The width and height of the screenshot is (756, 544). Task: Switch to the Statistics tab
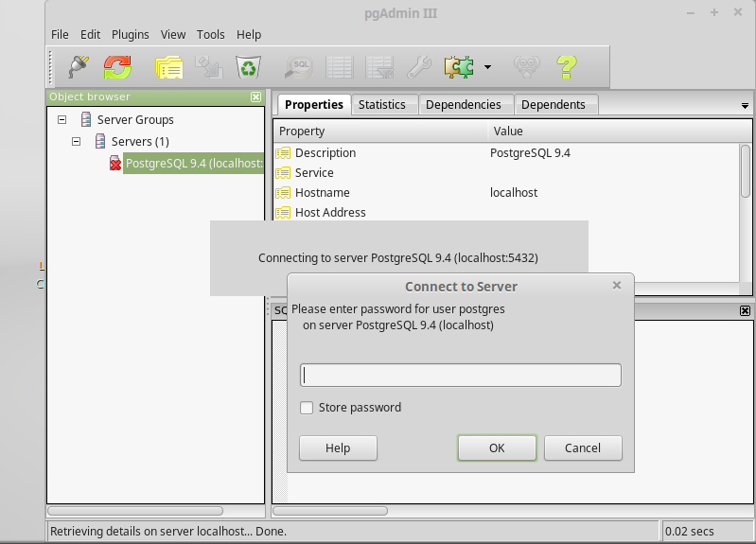382,104
